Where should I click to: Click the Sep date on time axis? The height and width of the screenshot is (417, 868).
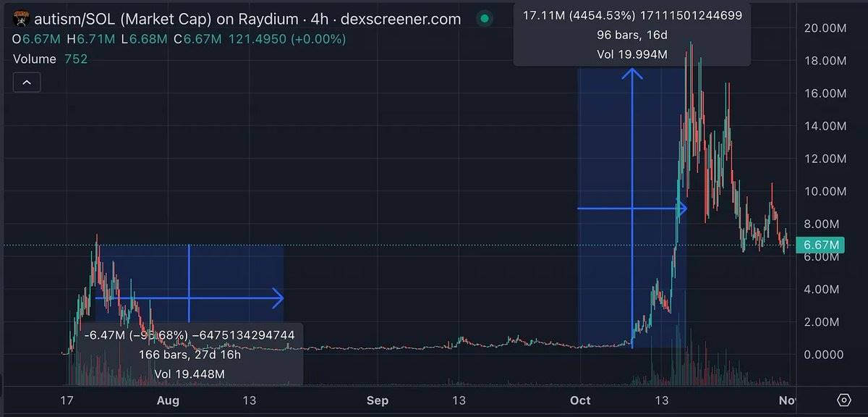coord(378,400)
